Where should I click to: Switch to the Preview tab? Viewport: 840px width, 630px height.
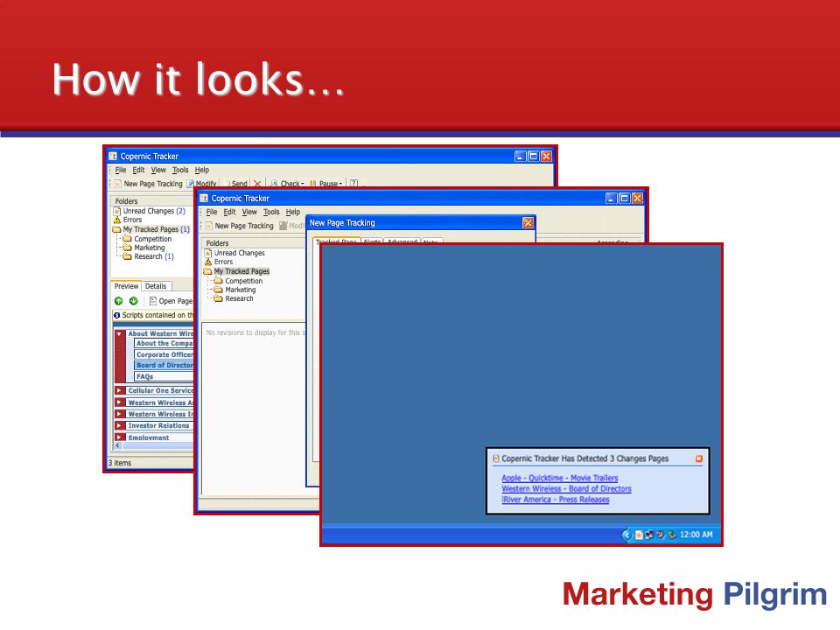(x=126, y=286)
